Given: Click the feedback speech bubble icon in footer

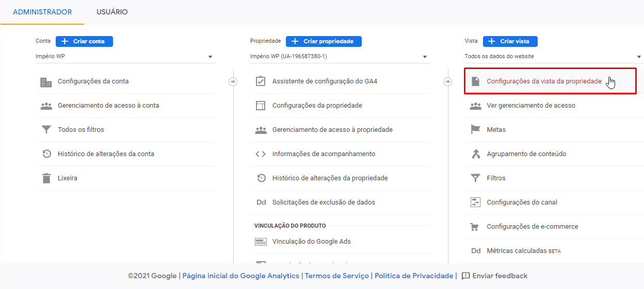Looking at the screenshot, I should tap(465, 276).
